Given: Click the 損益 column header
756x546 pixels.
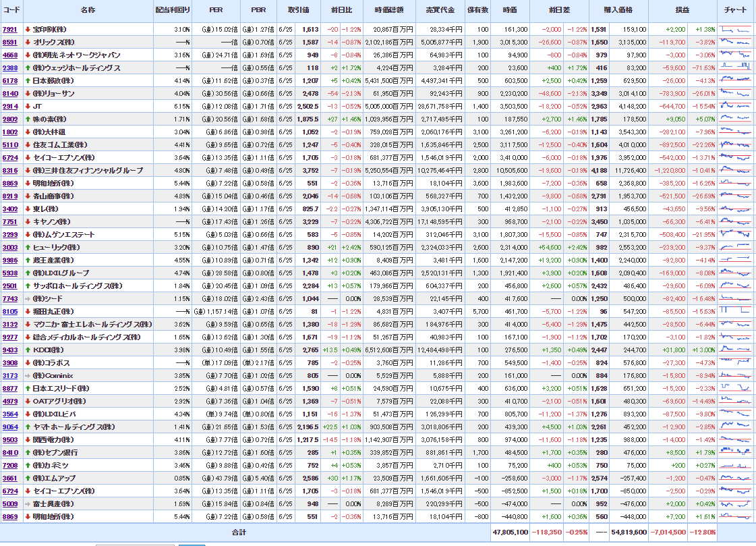Looking at the screenshot, I should 682,11.
